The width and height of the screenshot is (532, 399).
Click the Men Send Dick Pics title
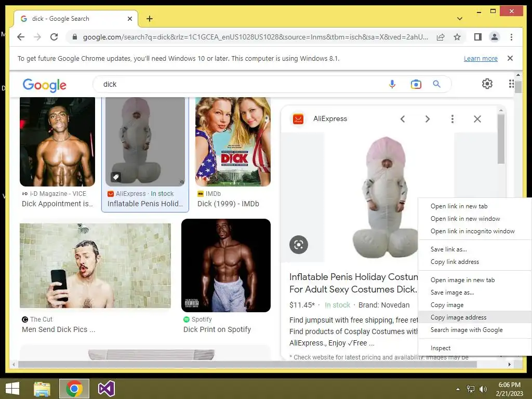pos(58,329)
